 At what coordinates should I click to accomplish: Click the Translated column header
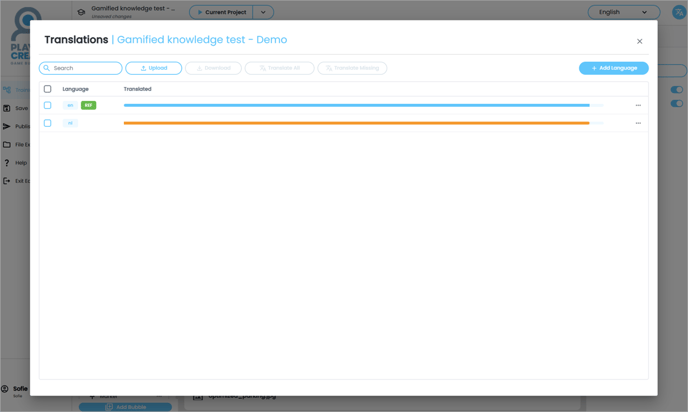[x=137, y=89]
